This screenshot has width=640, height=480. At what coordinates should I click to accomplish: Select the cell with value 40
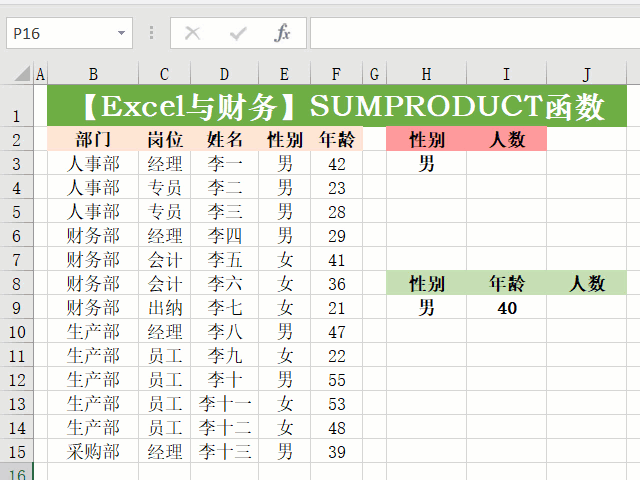coord(507,307)
